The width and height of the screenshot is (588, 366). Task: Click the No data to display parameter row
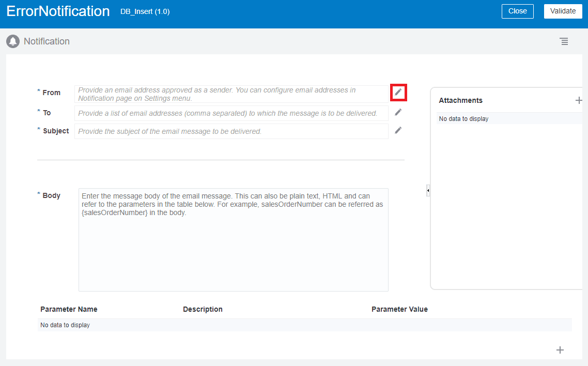point(64,324)
